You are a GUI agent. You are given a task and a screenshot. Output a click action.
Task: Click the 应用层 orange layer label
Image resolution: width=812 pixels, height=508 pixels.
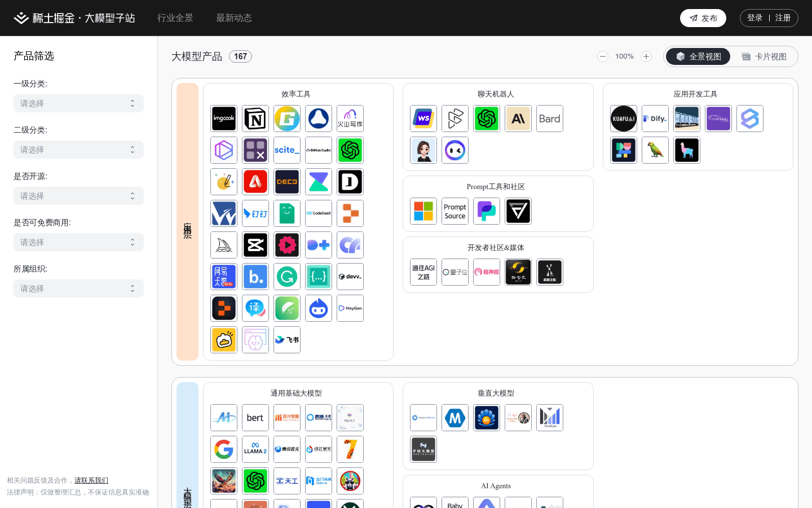(187, 222)
